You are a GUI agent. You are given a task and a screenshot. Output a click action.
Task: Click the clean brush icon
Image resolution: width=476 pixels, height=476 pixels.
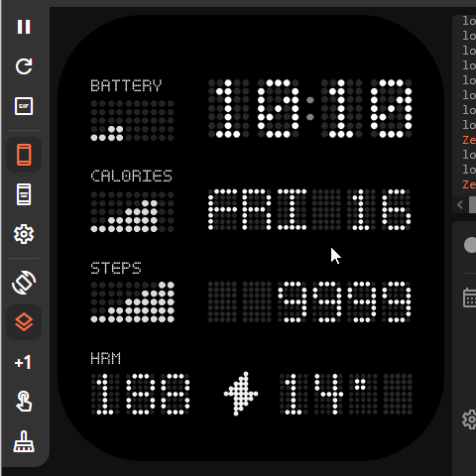[x=24, y=441]
